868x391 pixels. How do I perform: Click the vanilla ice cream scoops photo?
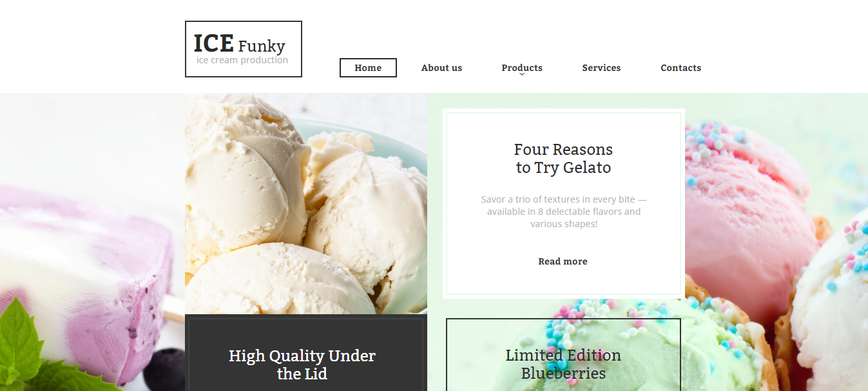coord(306,204)
